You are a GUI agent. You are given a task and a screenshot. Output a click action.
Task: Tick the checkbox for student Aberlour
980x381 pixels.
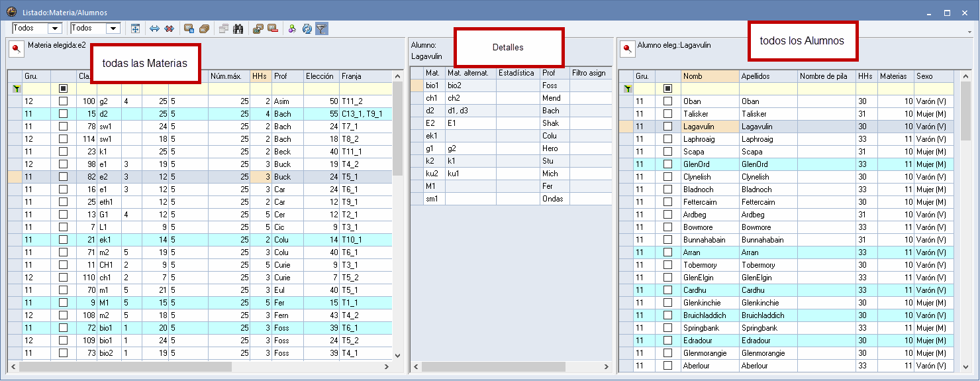pyautogui.click(x=667, y=366)
